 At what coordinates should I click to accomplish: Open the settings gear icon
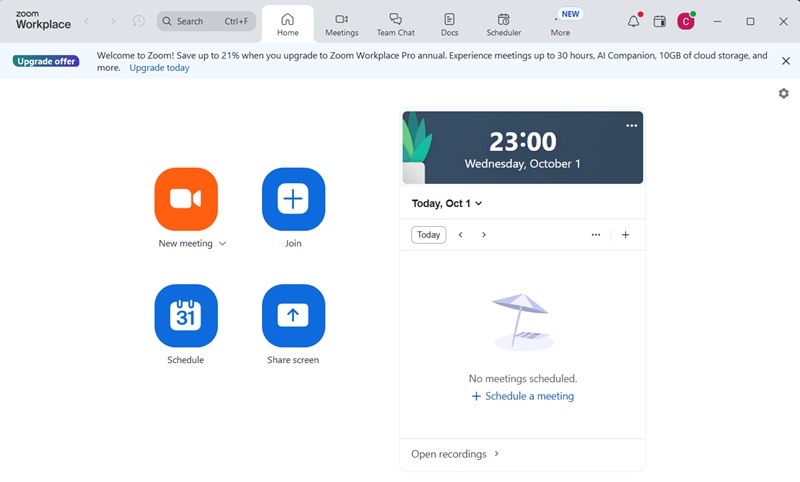[x=783, y=93]
